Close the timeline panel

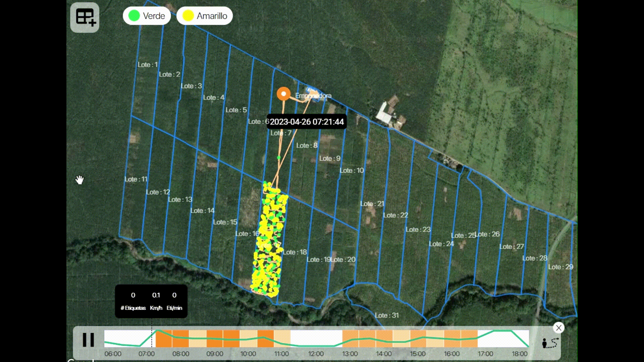(558, 328)
